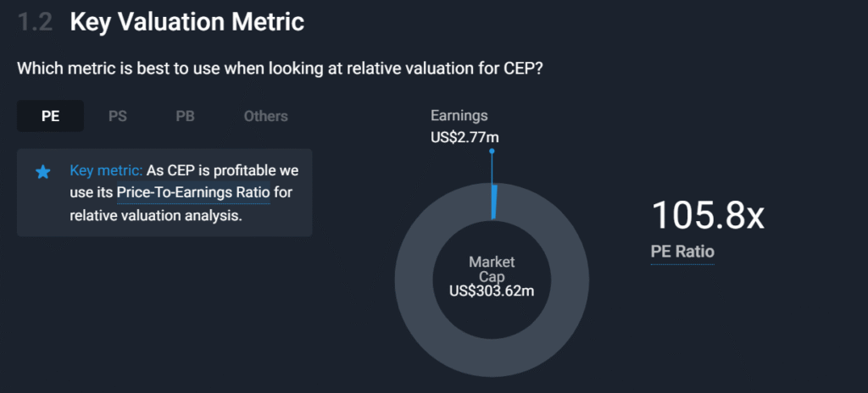Open the Price-To-Earnings Ratio link
The width and height of the screenshot is (868, 393).
tap(193, 193)
